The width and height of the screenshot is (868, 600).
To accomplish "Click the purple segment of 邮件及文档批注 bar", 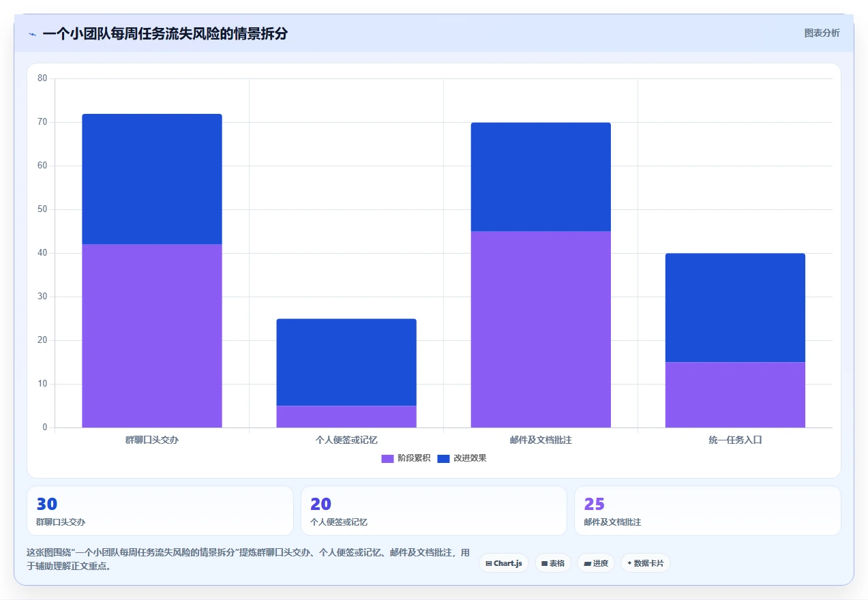I will tap(541, 329).
